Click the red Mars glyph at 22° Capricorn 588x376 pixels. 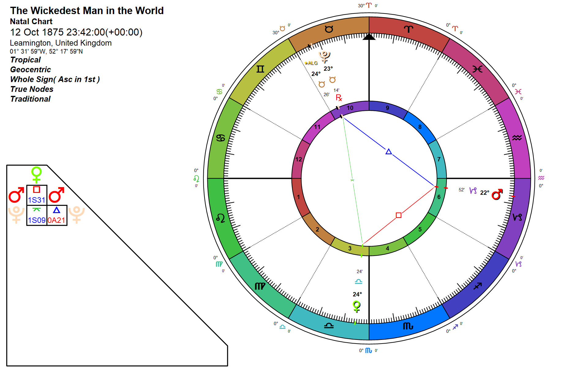[497, 194]
